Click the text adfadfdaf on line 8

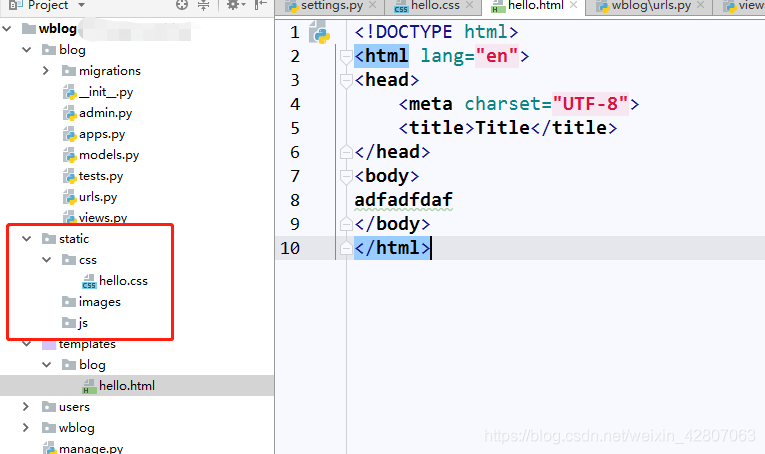403,200
